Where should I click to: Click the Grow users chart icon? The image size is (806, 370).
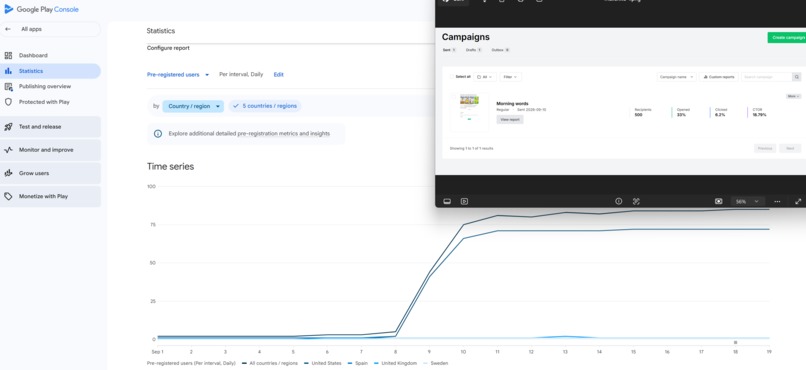coord(8,173)
